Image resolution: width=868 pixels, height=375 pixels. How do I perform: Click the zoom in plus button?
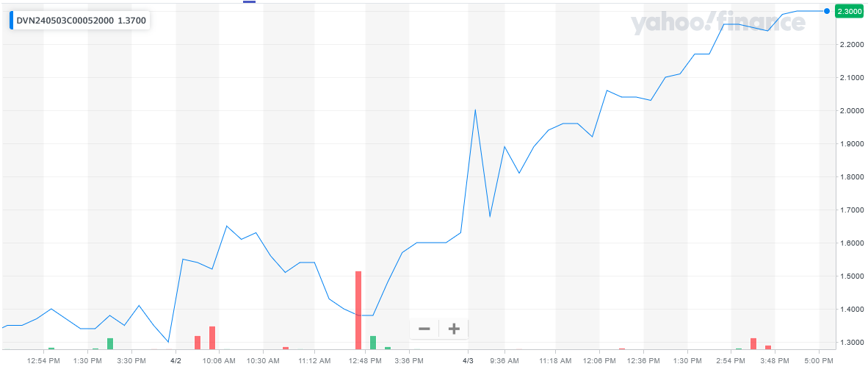coord(454,329)
